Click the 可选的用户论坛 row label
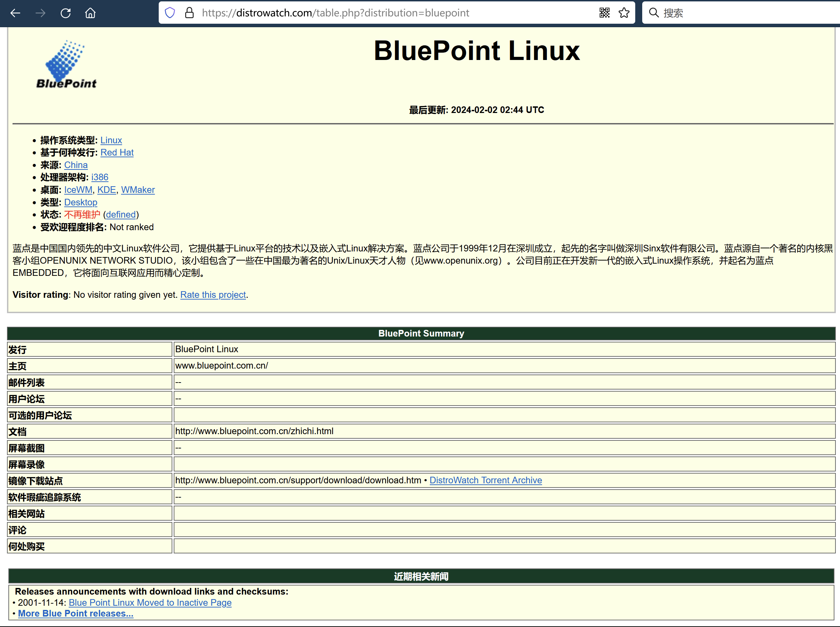840x627 pixels. click(40, 415)
